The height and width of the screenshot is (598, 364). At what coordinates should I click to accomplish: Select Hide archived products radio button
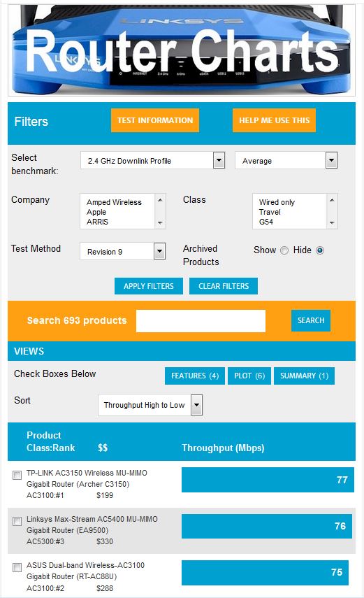pyautogui.click(x=320, y=250)
